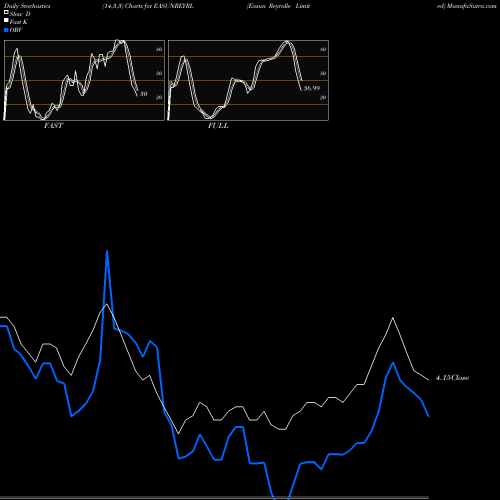Select the FULL stochastic chart label
The width and height of the screenshot is (500, 500).
(218, 125)
